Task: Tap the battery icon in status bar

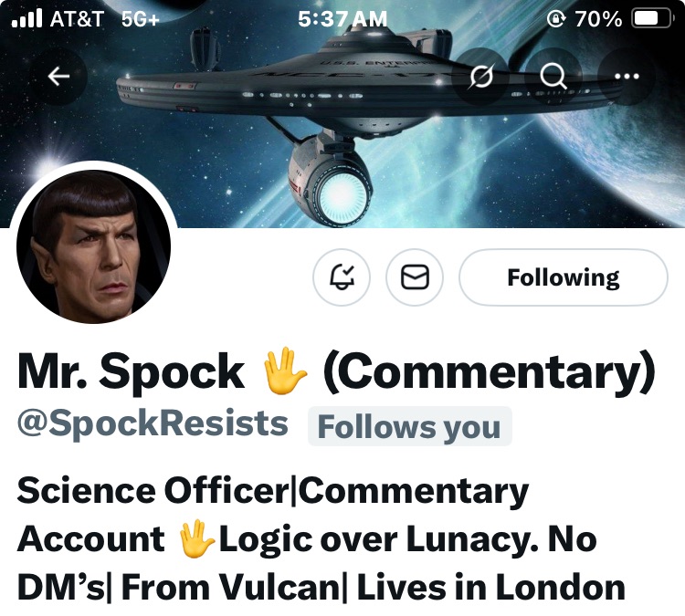Action: tap(651, 19)
